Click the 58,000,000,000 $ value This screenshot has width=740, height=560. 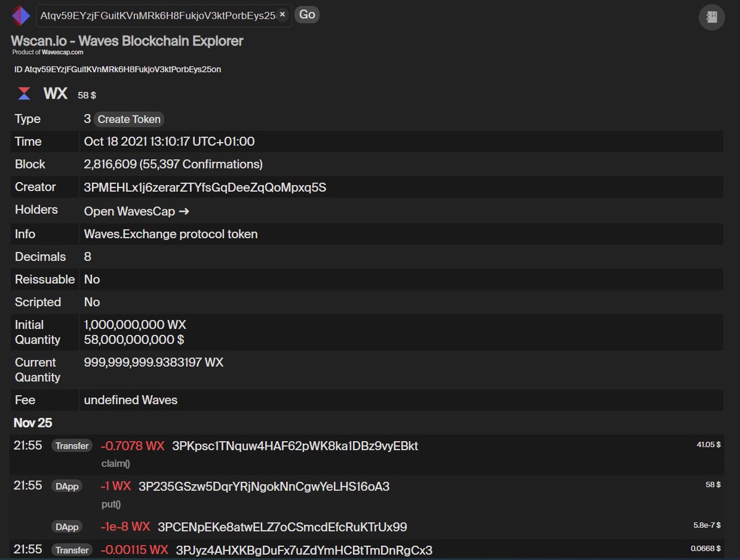point(134,340)
